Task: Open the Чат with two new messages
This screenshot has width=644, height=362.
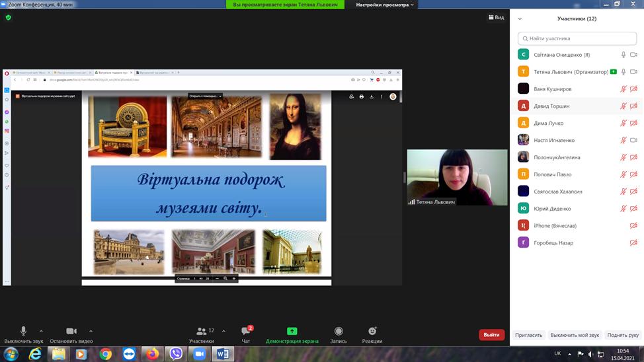Action: pyautogui.click(x=246, y=334)
